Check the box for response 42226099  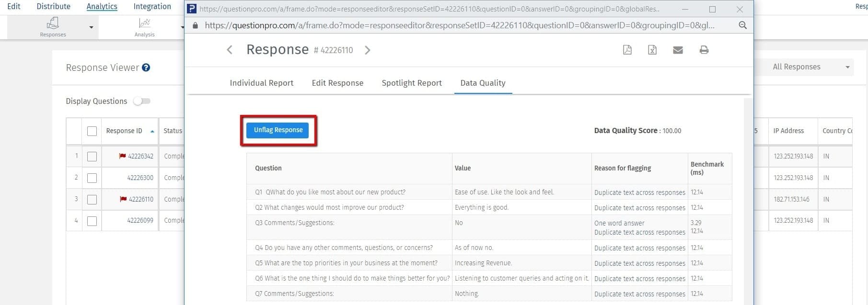click(92, 221)
